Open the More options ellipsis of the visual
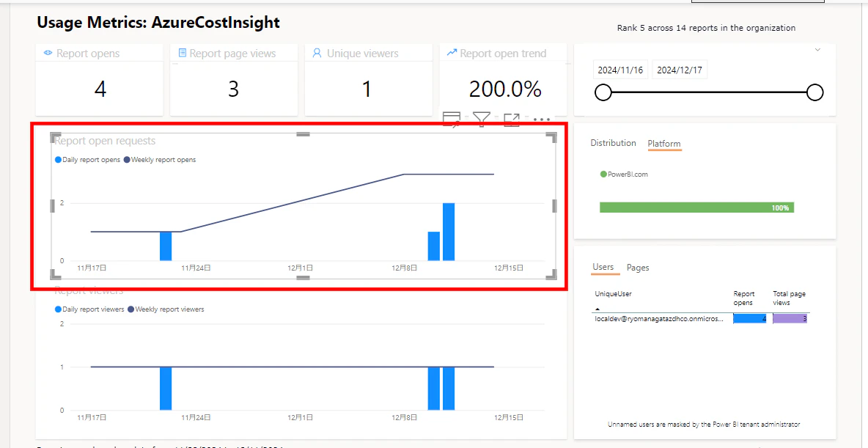This screenshot has width=868, height=448. coord(541,119)
